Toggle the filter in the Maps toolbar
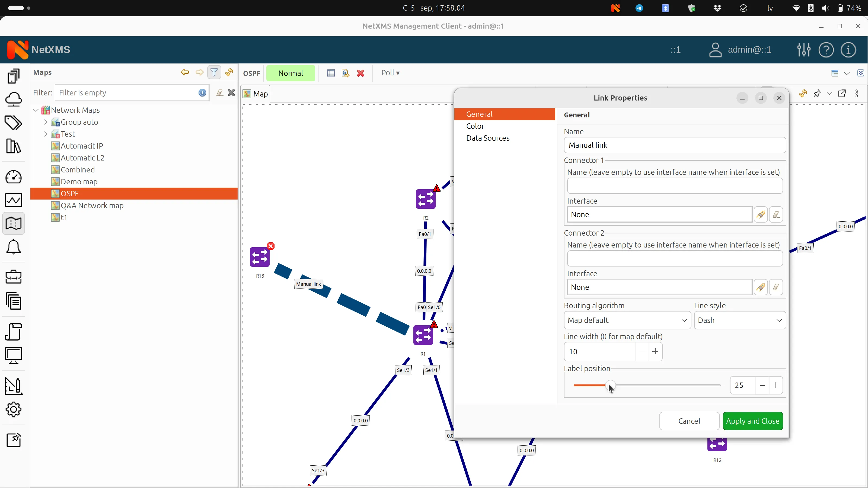The height and width of the screenshot is (488, 868). click(x=214, y=72)
